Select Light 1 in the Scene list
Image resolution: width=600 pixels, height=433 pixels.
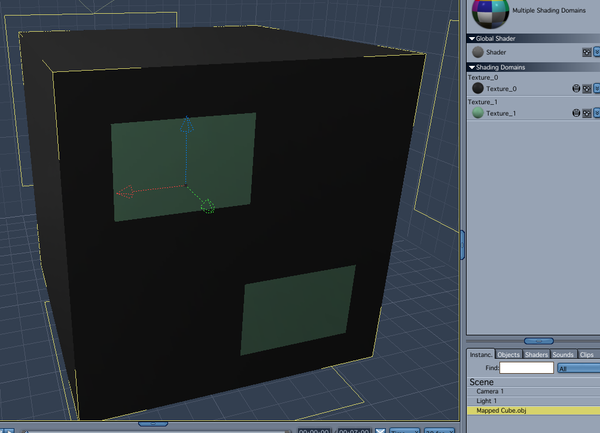click(533, 401)
